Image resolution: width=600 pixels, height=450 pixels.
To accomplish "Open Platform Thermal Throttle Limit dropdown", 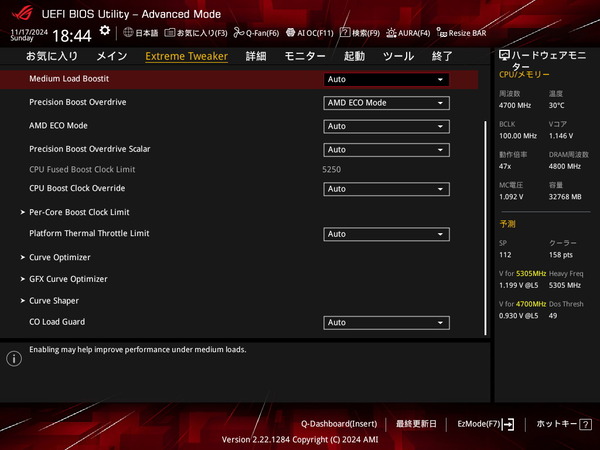I will coord(386,234).
